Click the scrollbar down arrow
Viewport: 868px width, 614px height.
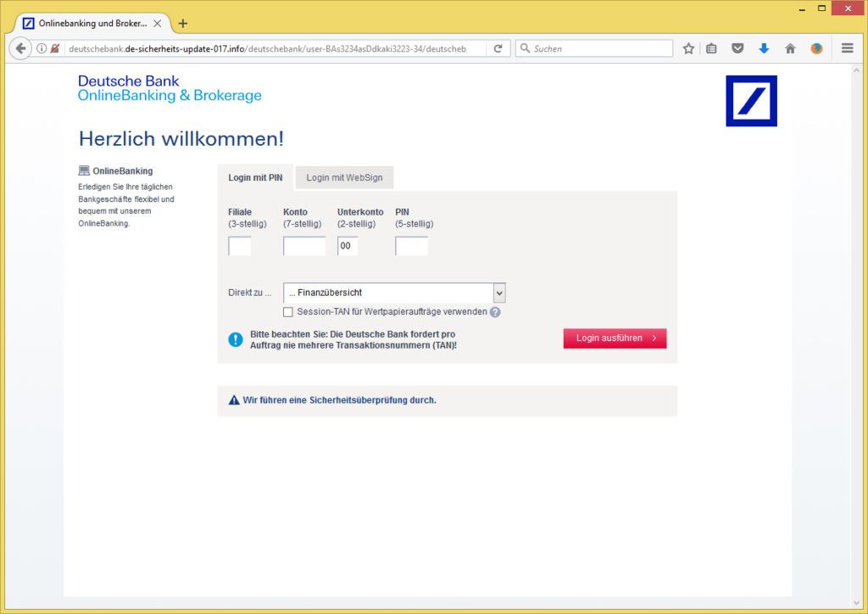(857, 603)
